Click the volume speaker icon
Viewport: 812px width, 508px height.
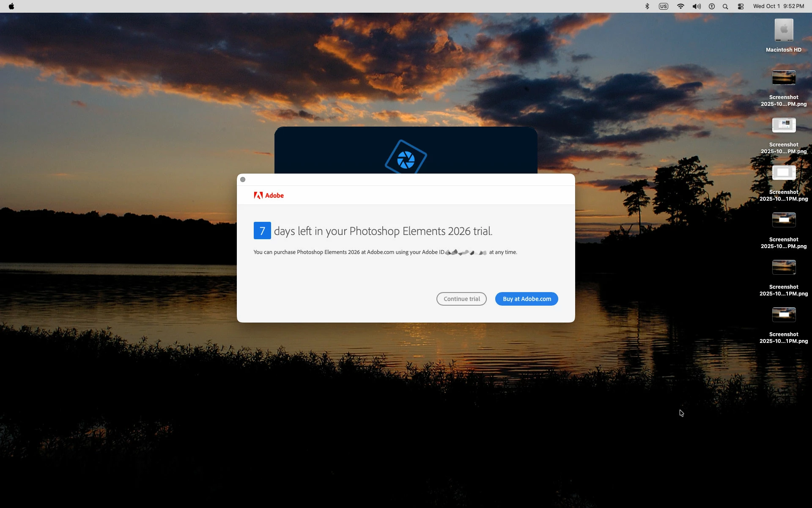pyautogui.click(x=696, y=6)
